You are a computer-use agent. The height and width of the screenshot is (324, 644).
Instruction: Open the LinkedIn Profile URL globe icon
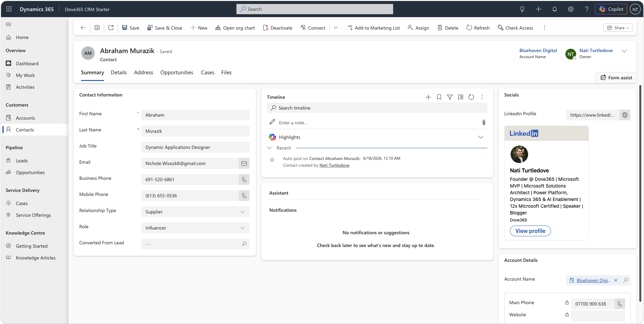point(625,115)
